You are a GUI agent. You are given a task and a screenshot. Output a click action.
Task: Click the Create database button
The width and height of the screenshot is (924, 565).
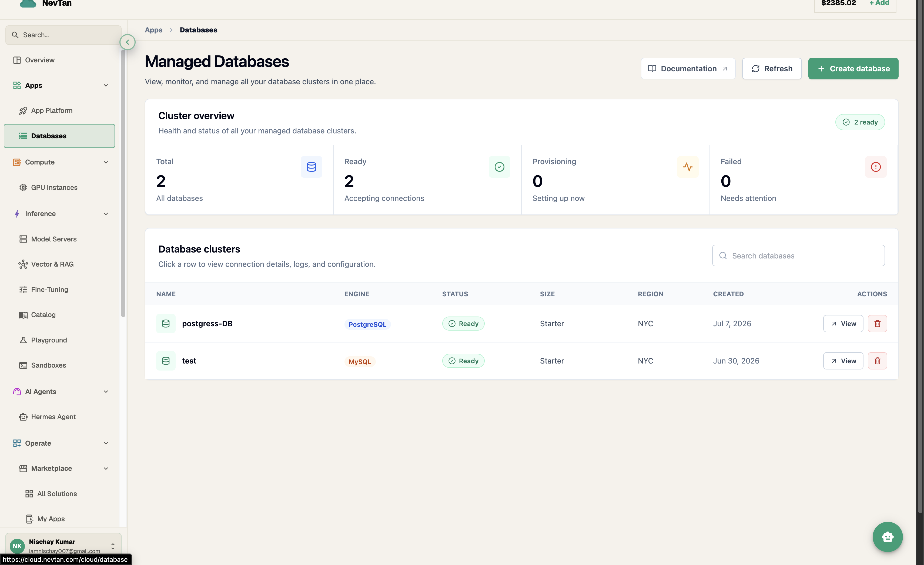[853, 69]
